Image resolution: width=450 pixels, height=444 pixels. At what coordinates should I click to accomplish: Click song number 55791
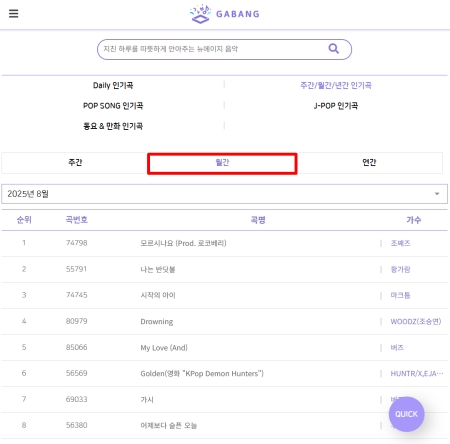76,269
